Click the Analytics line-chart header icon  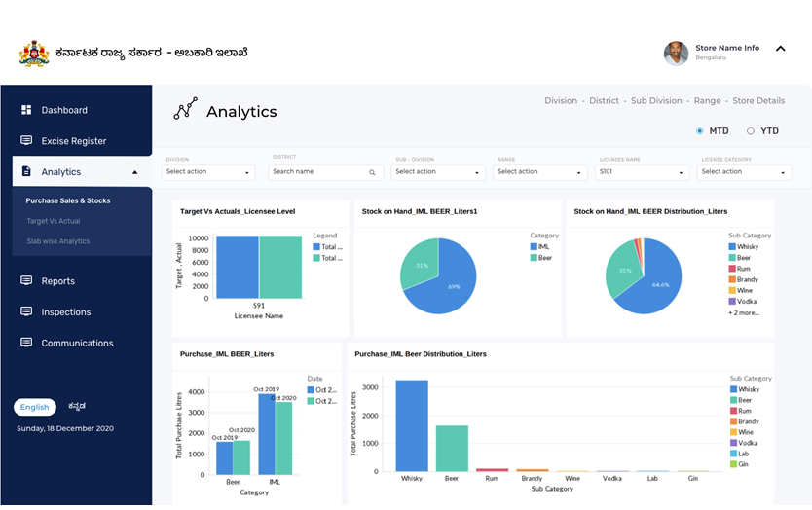tap(185, 108)
